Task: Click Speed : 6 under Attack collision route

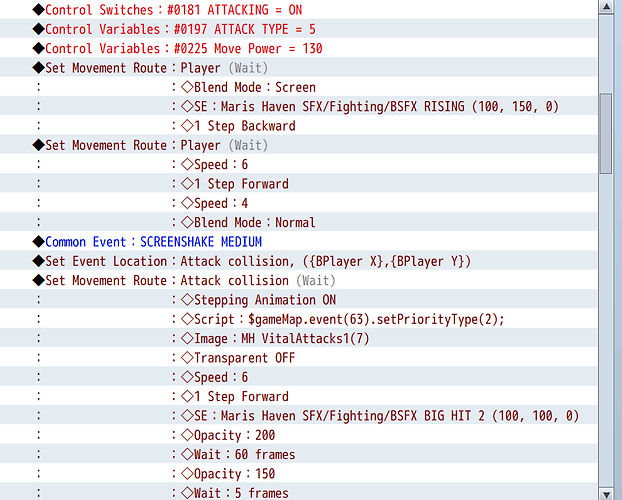Action: pyautogui.click(x=298, y=377)
